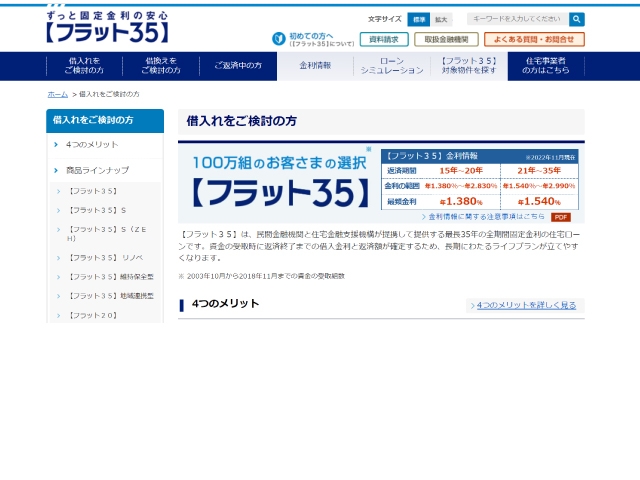This screenshot has height=480, width=640.
Task: Click よくある質問・お問合せ button
Action: pyautogui.click(x=534, y=40)
